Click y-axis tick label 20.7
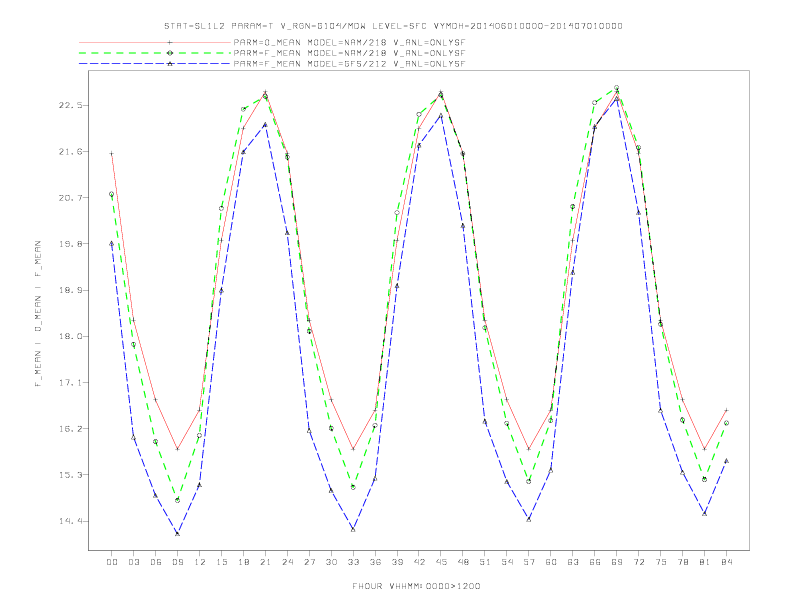Image resolution: width=792 pixels, height=612 pixels. click(70, 197)
